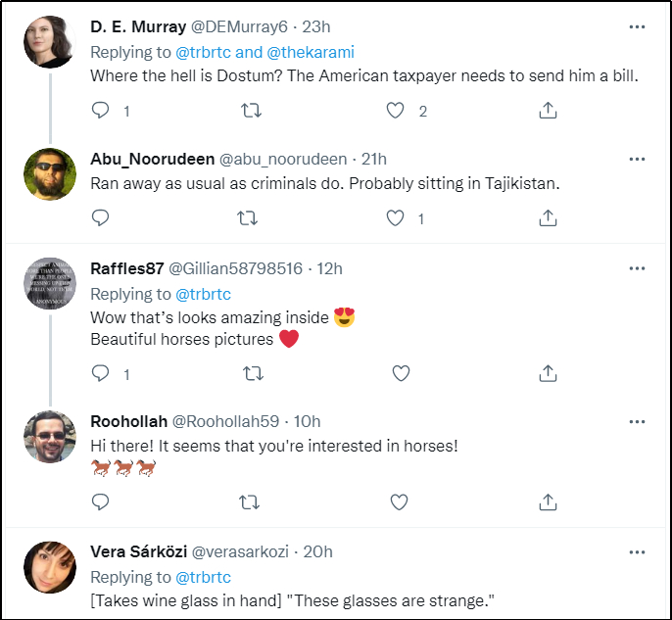Retweet D. E. Murray's Dostum tweet
Viewport: 672px width, 620px height.
point(251,112)
